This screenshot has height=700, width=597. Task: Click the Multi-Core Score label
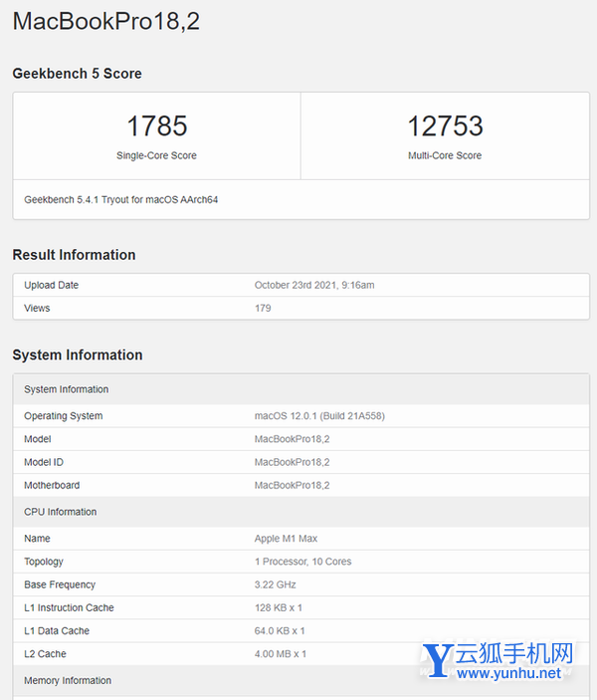click(x=445, y=155)
